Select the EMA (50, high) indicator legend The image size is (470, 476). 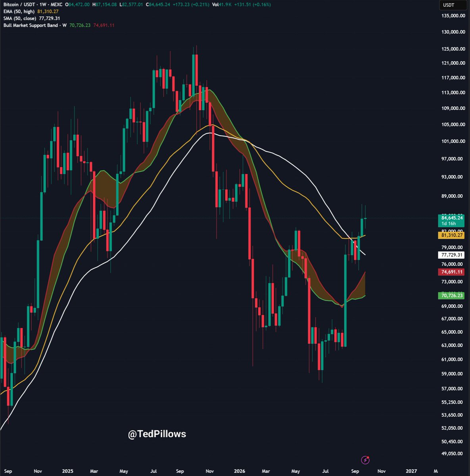point(19,12)
